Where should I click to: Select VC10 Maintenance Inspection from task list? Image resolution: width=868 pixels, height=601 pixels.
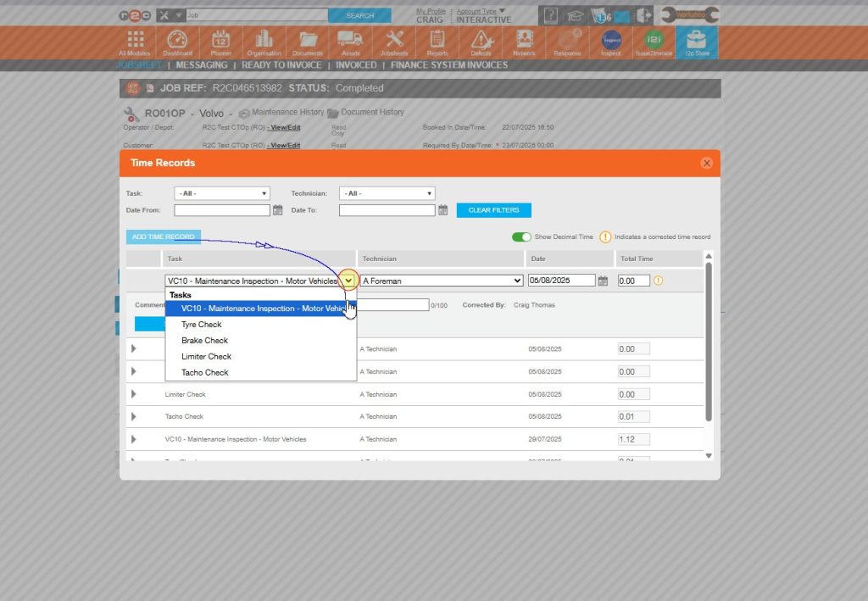click(x=261, y=309)
